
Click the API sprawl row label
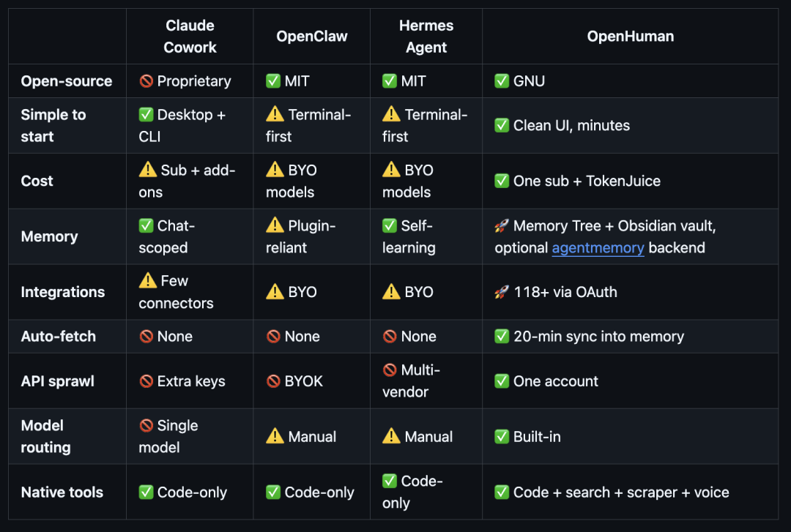click(58, 381)
